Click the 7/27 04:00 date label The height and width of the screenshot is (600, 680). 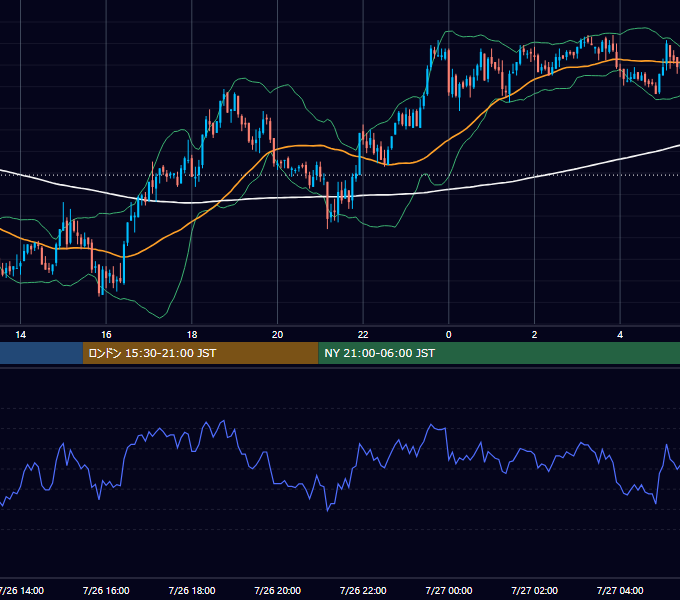click(620, 590)
